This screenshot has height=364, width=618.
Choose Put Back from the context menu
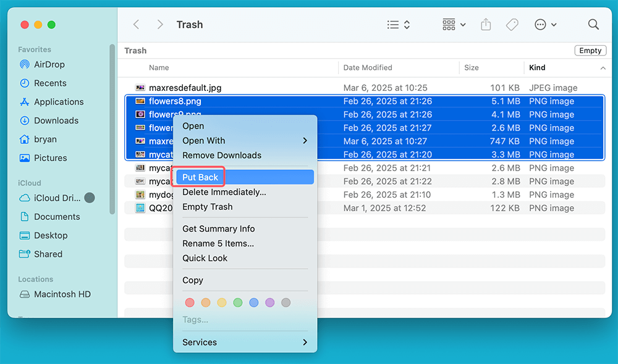[x=199, y=176]
